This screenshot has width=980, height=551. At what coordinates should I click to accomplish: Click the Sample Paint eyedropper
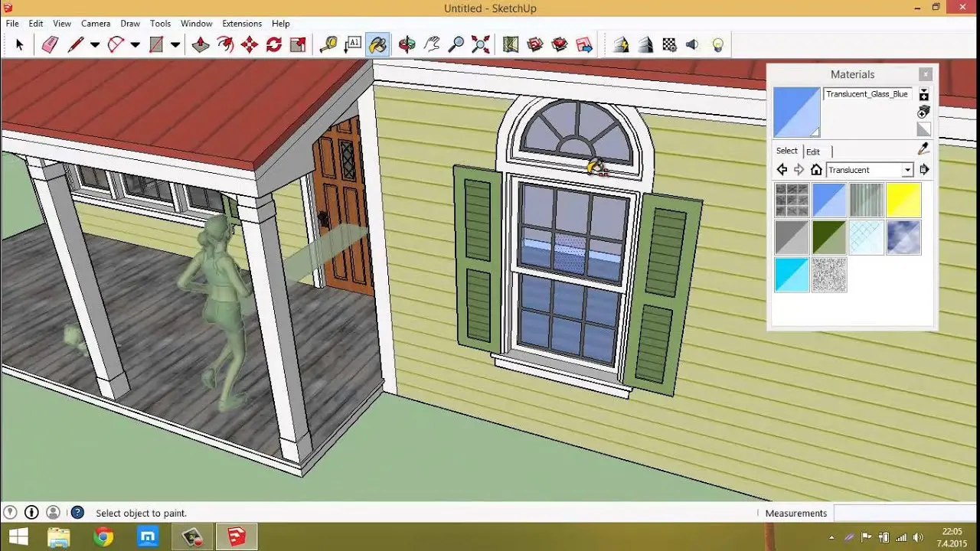coord(923,150)
